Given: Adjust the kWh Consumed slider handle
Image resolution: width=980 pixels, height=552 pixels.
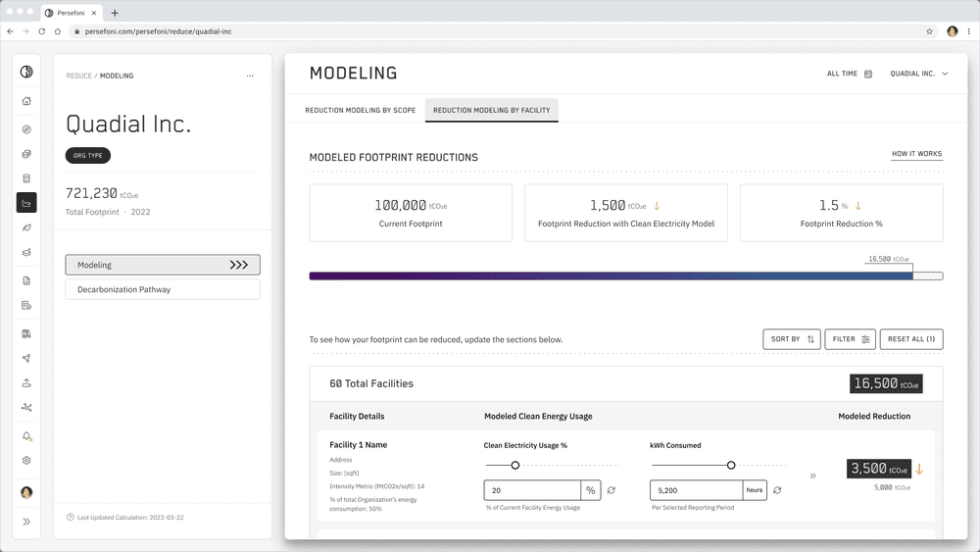Looking at the screenshot, I should pyautogui.click(x=731, y=465).
